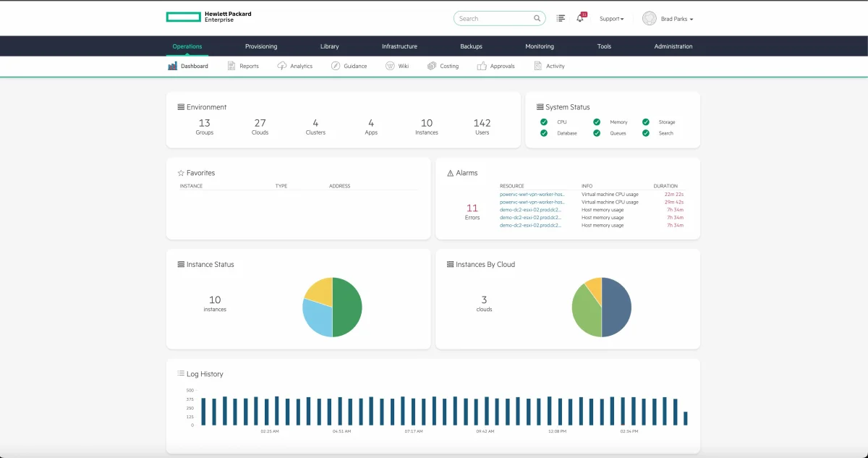Click the Hewlett Packard Enterprise logo
The height and width of the screenshot is (458, 868).
[x=209, y=17]
